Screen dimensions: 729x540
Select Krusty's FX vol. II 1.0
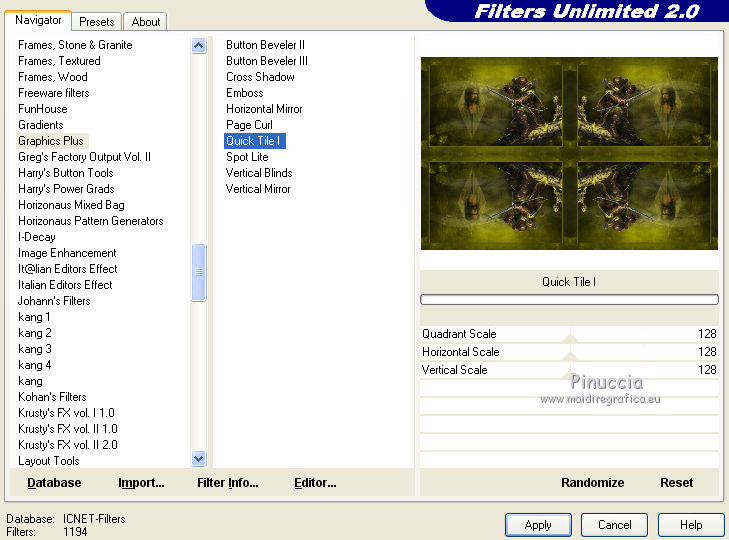point(67,429)
